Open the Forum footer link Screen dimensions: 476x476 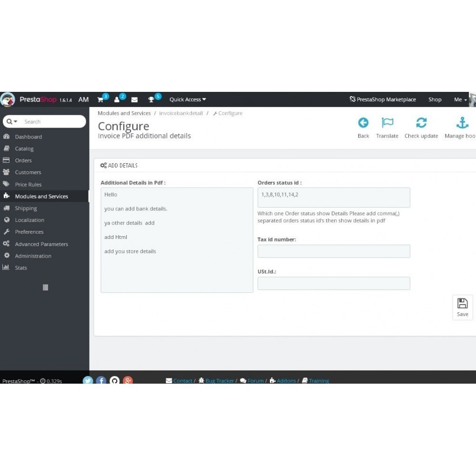pos(255,381)
